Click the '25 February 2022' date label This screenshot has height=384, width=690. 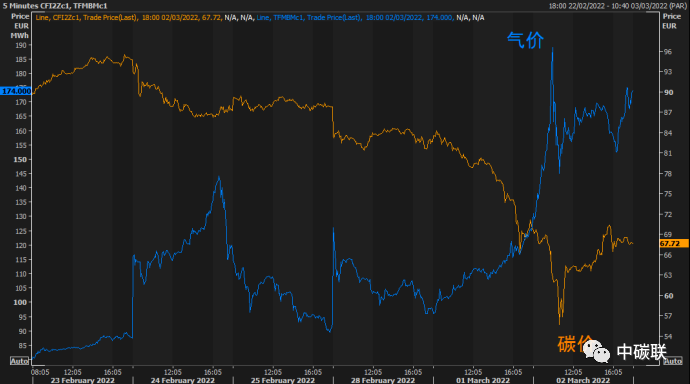pyautogui.click(x=283, y=380)
